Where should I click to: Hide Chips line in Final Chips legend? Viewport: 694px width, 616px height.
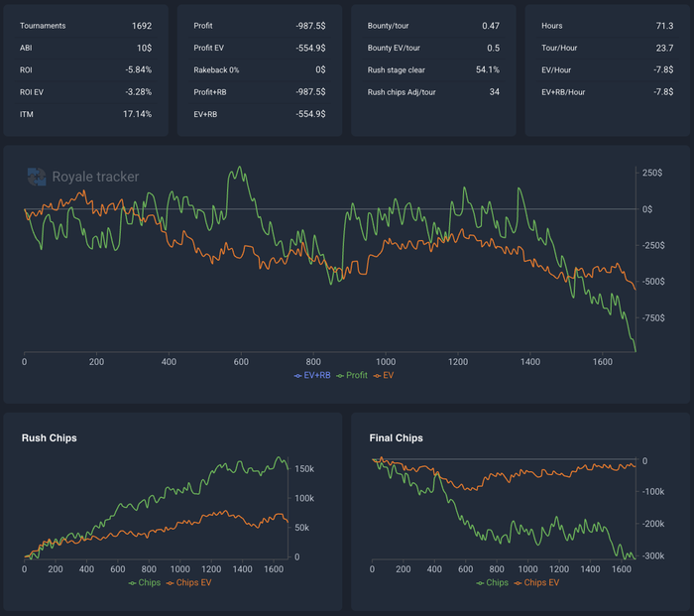click(x=492, y=583)
